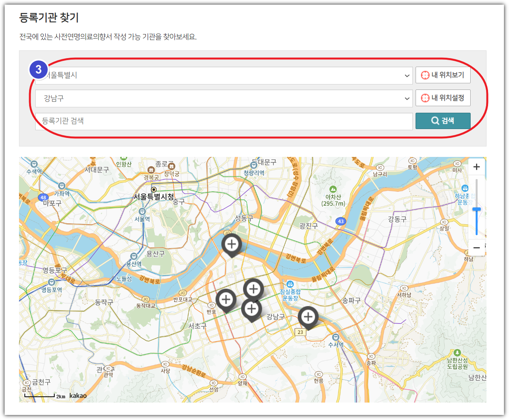
Task: Click the 헌릉 IC interchange icon
Action: point(318,374)
